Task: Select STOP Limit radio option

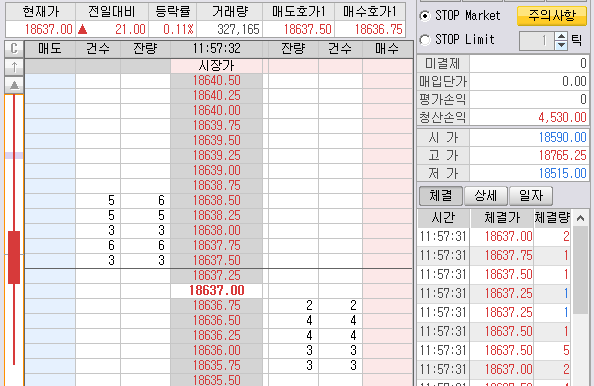Action: click(425, 39)
